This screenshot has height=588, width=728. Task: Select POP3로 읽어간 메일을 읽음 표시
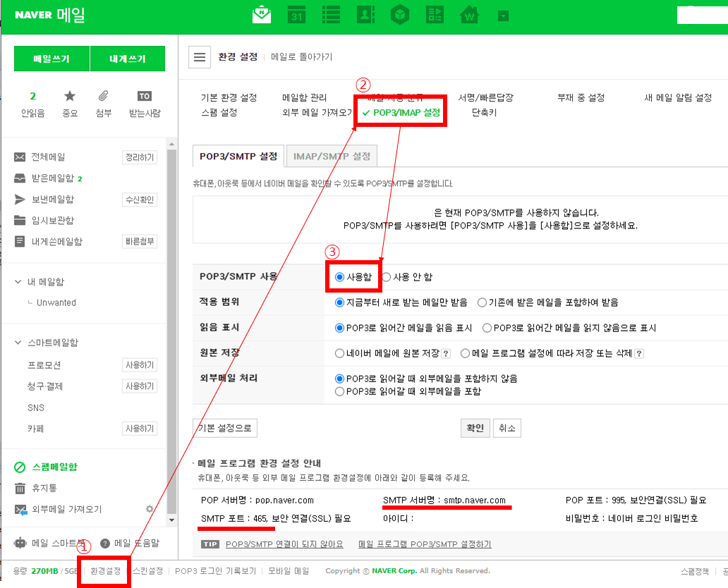(x=339, y=328)
